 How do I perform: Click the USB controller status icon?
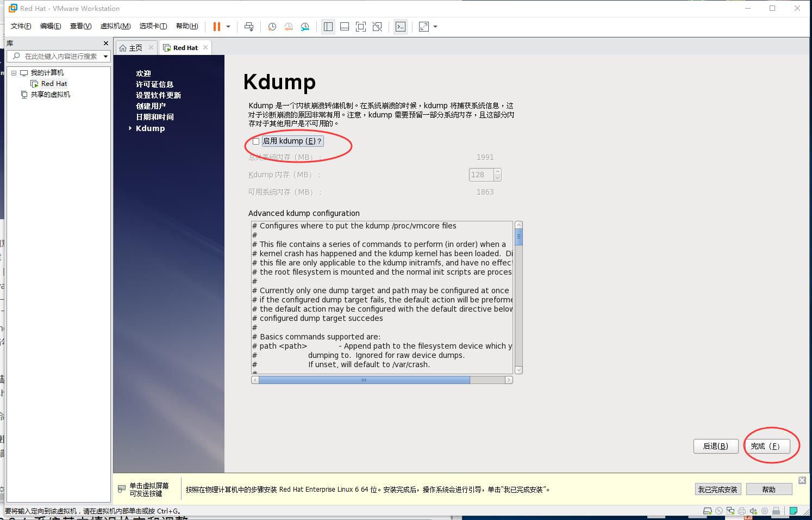click(x=776, y=511)
